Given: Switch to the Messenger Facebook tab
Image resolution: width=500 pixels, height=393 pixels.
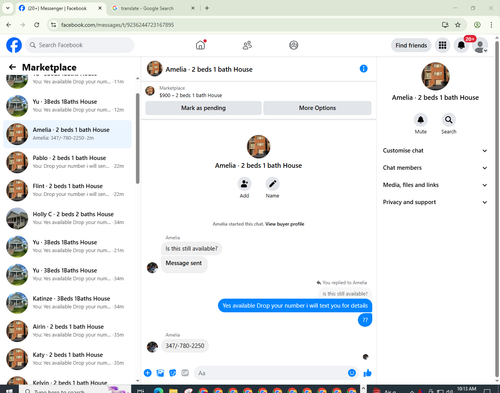Looking at the screenshot, I should [57, 8].
